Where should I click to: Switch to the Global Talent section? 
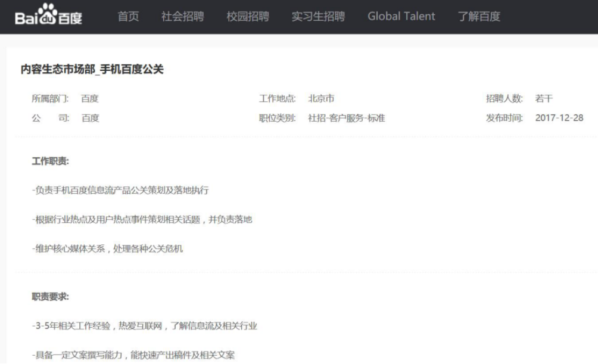tap(401, 17)
